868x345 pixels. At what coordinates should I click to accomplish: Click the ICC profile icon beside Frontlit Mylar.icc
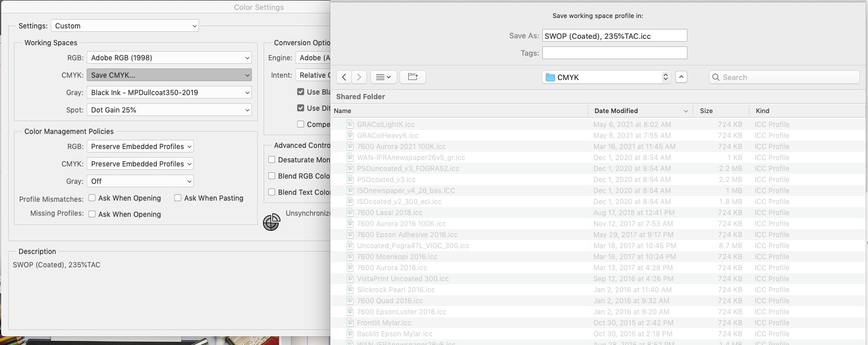click(x=350, y=322)
